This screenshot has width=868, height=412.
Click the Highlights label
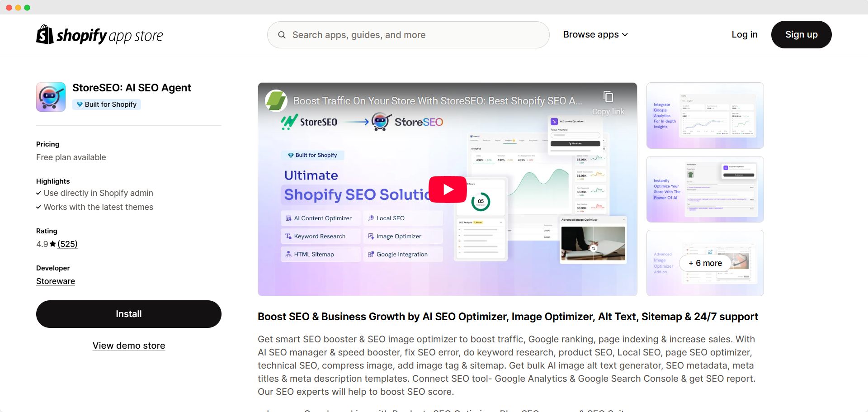click(53, 181)
